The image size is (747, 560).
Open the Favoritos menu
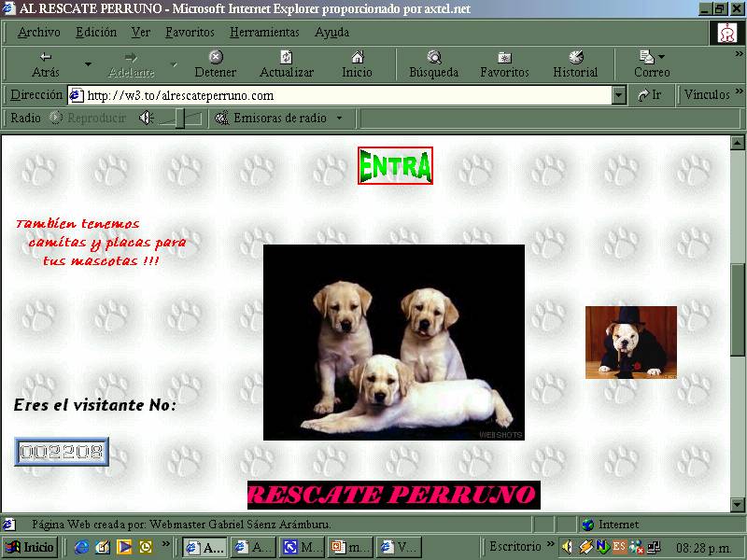click(190, 32)
